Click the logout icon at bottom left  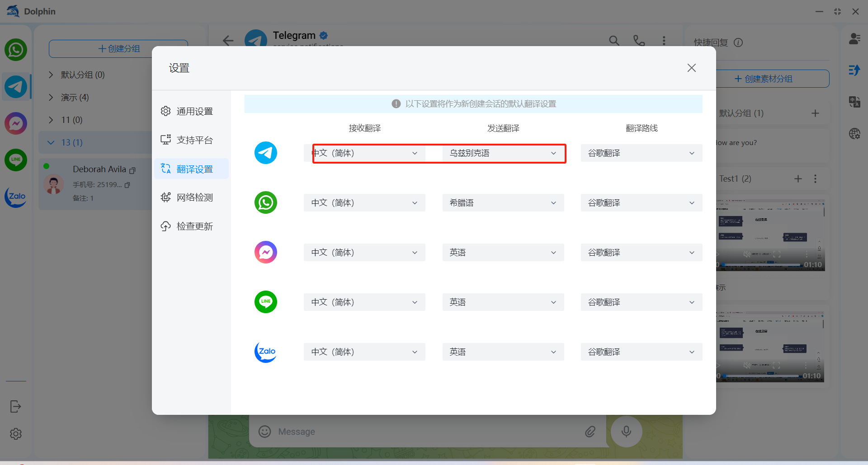(x=15, y=406)
